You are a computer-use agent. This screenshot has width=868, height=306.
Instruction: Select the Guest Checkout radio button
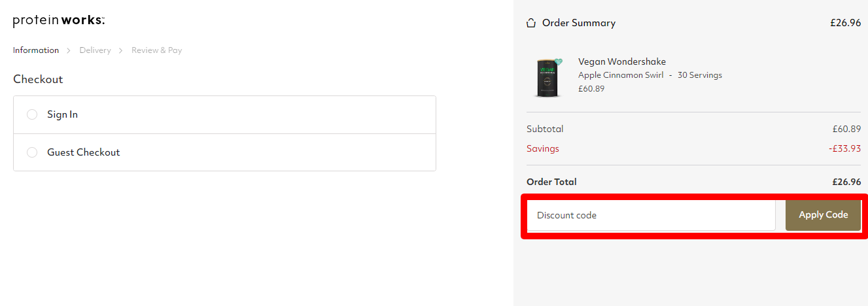pyautogui.click(x=32, y=152)
